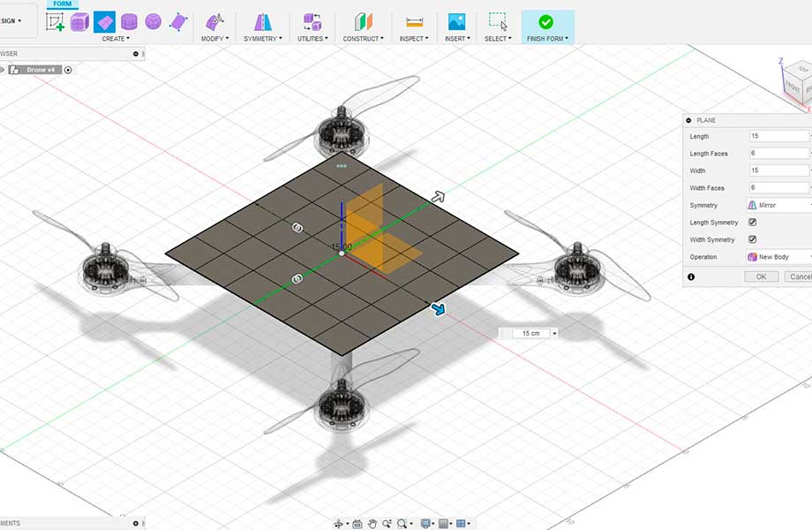Switch to the FORM tab
Screen dimensions: 812x530
click(62, 4)
